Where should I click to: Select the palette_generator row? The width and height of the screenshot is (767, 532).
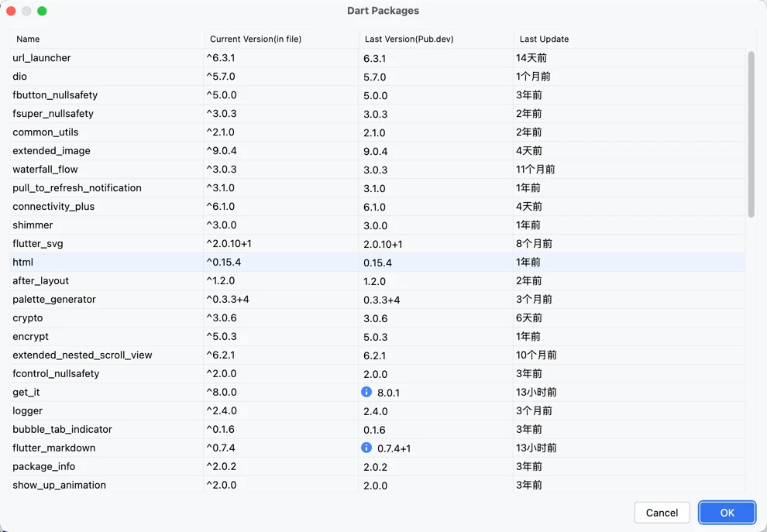[x=54, y=300]
